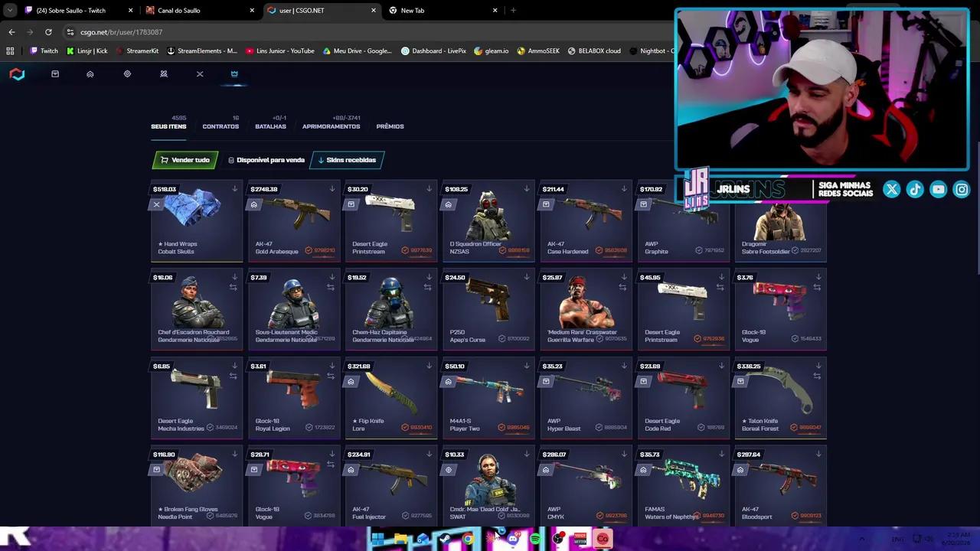Open the target circle icon in site navigation

(127, 74)
